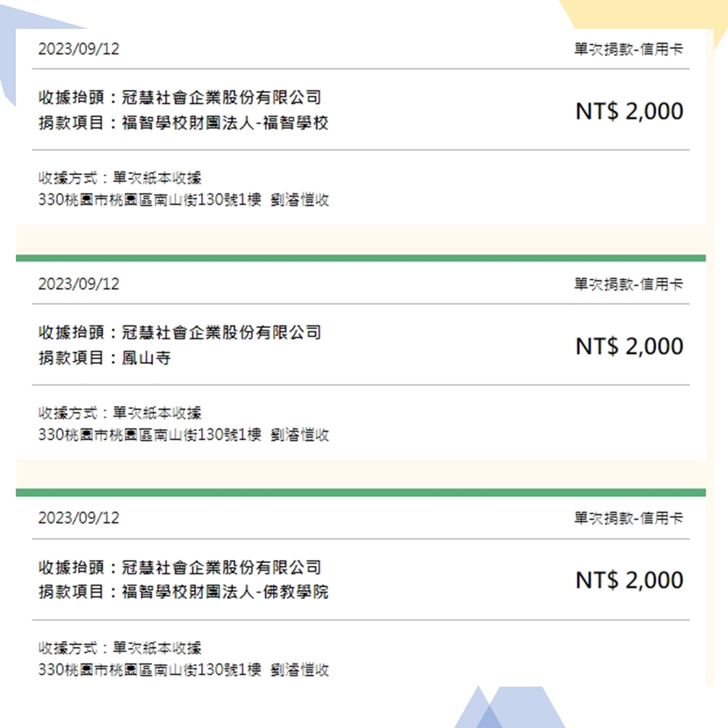The height and width of the screenshot is (728, 728).
Task: Click the date in the 佛教學院 record
Action: click(78, 518)
